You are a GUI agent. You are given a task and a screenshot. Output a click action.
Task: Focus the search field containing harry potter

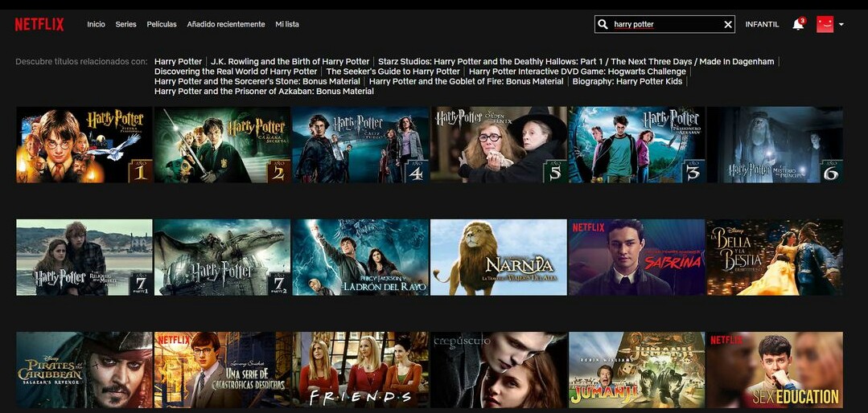pos(664,24)
